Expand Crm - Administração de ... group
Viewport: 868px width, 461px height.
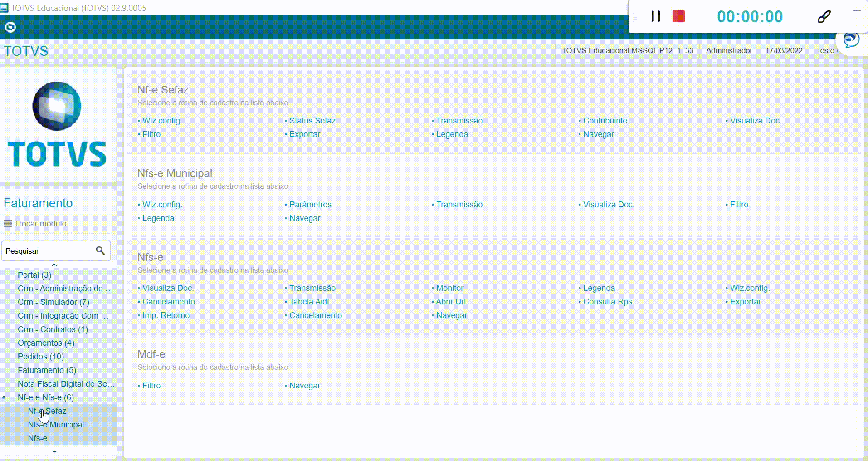[65, 289]
